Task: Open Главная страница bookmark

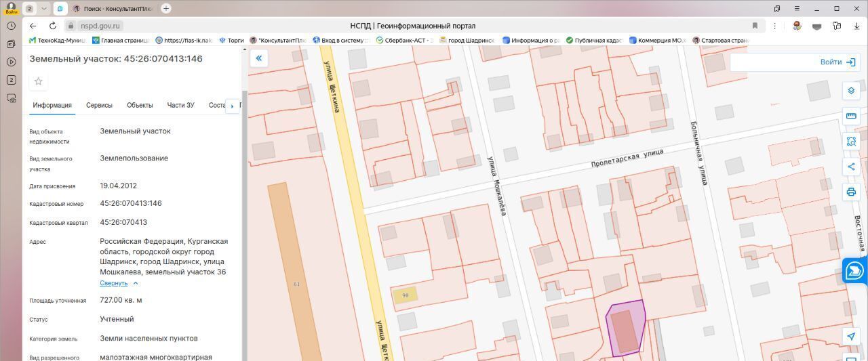Action: (x=120, y=41)
